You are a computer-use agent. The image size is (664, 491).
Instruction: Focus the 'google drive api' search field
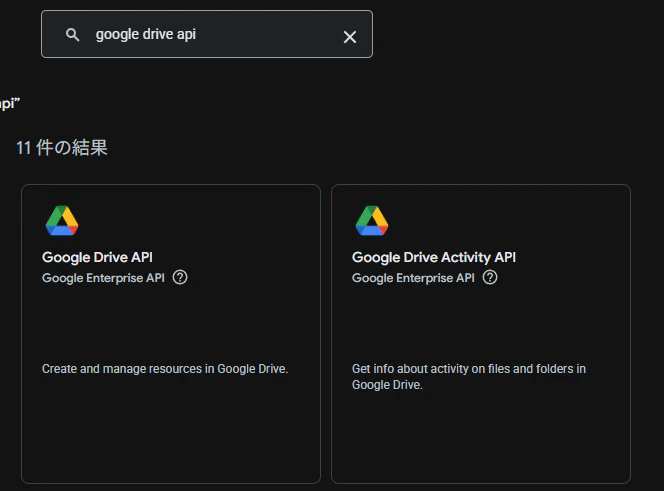(x=207, y=34)
